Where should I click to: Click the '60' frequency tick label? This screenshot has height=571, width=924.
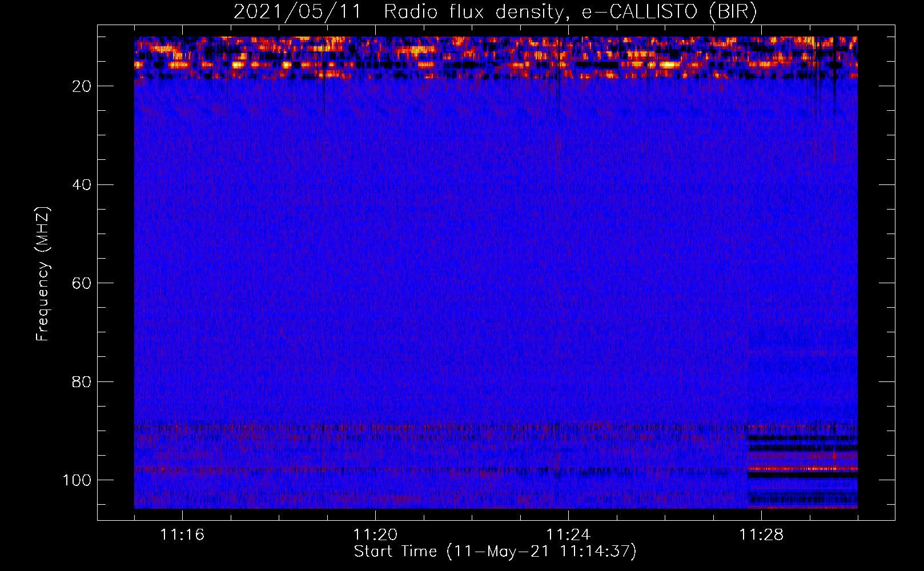82,283
